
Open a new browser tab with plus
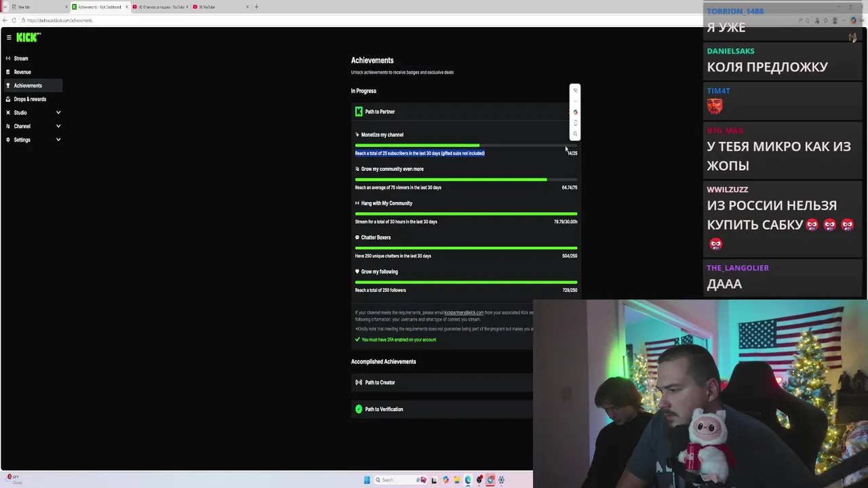[x=256, y=7]
